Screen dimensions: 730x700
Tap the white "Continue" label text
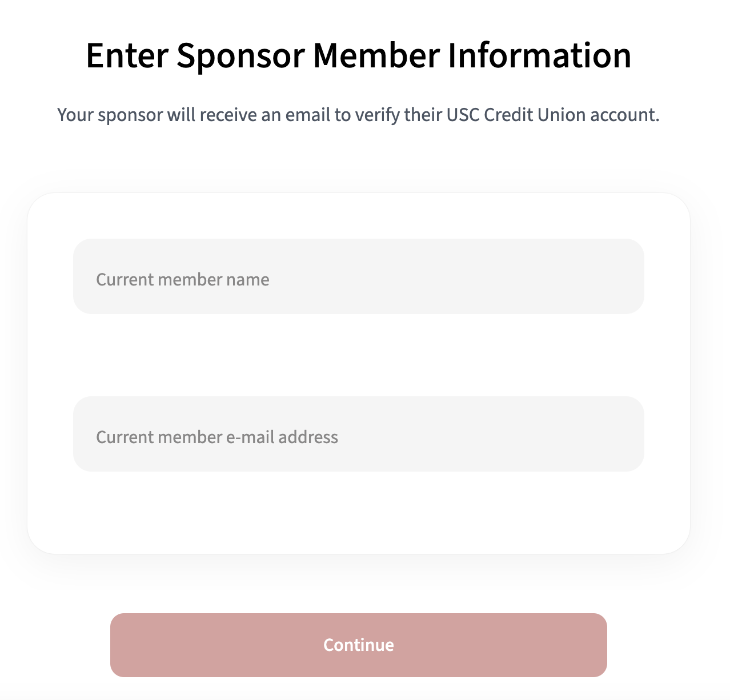359,645
